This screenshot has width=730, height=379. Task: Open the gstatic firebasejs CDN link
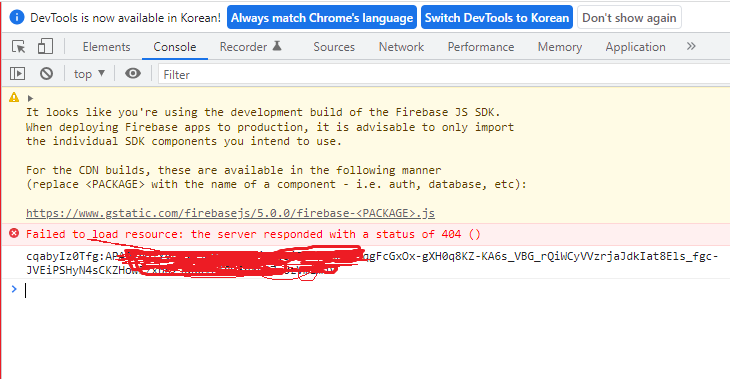[x=230, y=213]
